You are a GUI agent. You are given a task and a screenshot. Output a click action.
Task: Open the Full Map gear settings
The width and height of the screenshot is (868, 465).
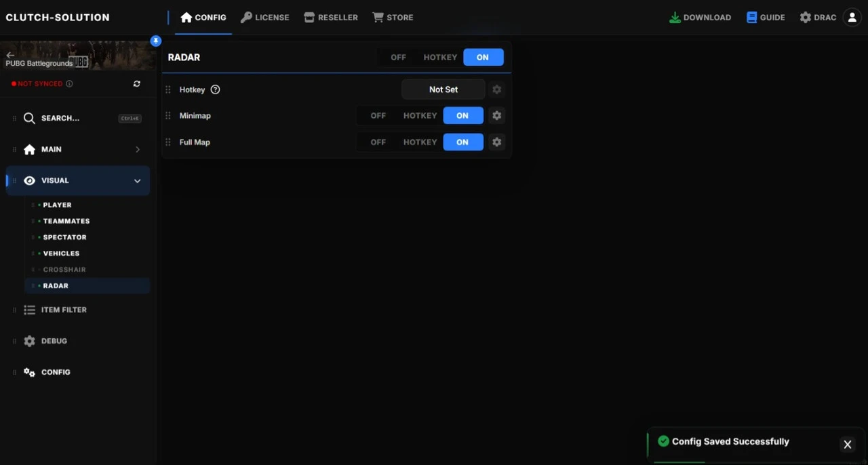point(497,142)
